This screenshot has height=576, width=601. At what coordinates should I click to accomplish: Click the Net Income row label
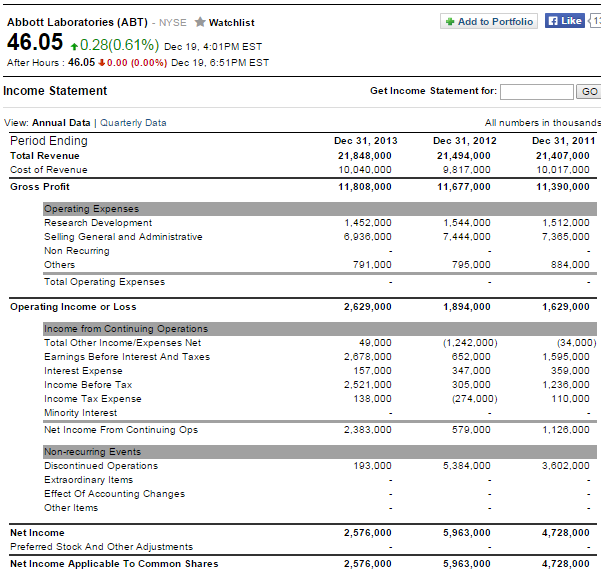[37, 533]
